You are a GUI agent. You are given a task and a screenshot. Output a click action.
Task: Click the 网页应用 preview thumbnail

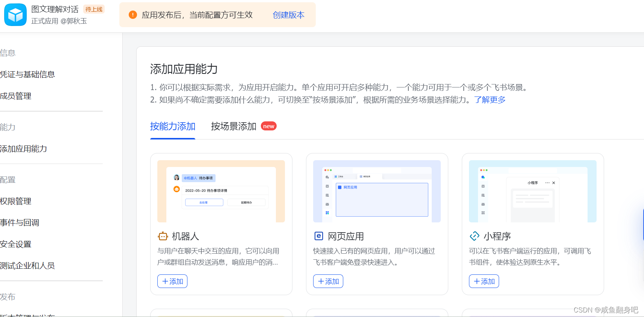[377, 191]
